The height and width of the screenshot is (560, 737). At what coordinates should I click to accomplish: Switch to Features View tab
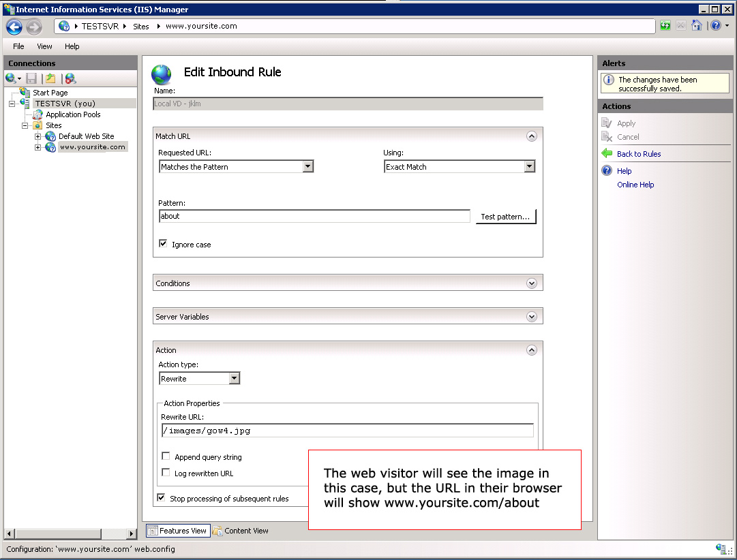pyautogui.click(x=178, y=531)
